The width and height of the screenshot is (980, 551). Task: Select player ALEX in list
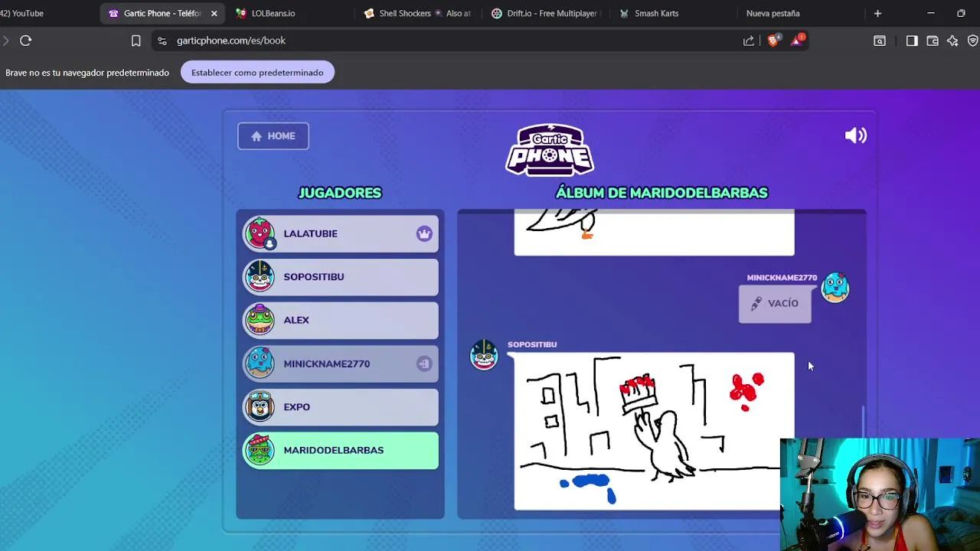pos(341,320)
